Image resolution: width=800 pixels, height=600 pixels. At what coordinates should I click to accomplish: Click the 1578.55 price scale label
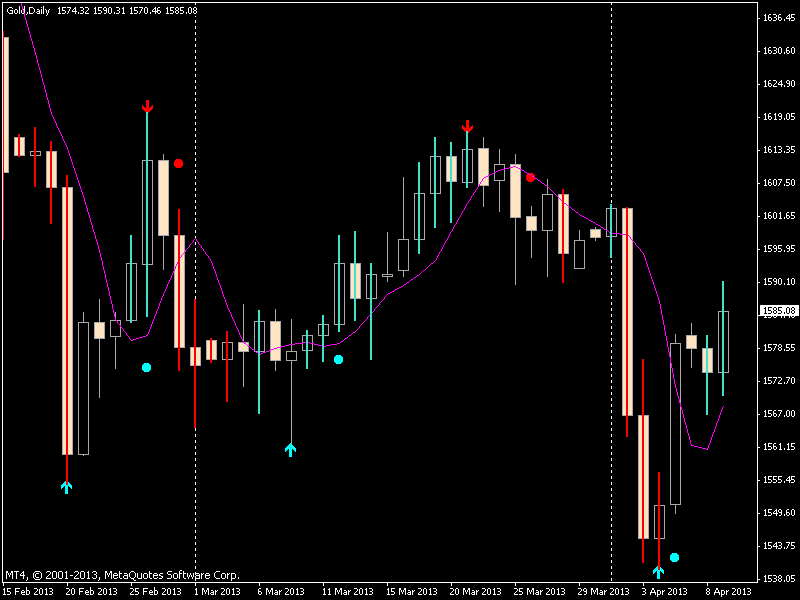coord(779,347)
